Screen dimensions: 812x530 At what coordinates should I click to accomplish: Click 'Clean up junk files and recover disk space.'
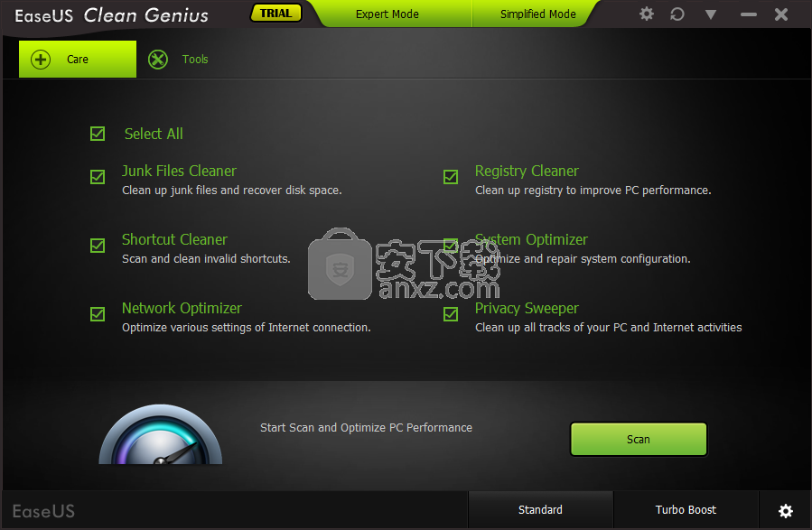point(232,191)
